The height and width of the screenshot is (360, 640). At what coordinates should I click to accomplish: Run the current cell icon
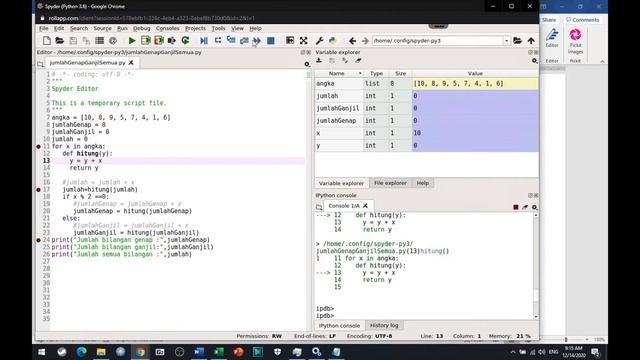145,40
